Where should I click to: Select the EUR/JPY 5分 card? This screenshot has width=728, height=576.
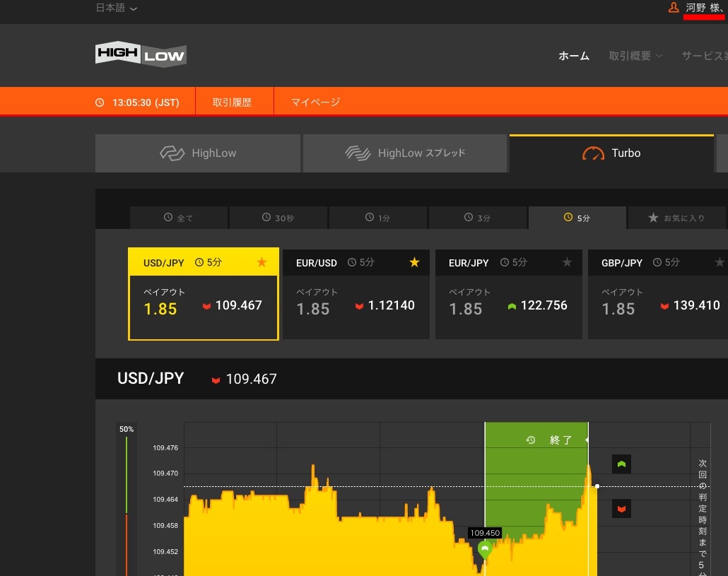point(509,294)
